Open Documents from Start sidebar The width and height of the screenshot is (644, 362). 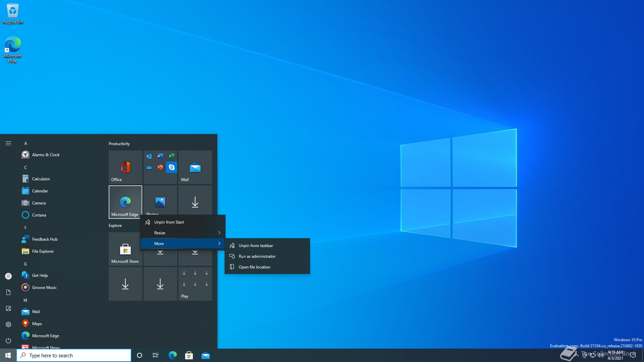click(x=8, y=292)
